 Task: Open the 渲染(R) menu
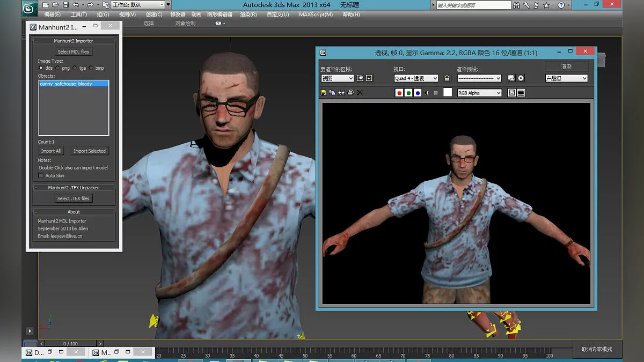tap(248, 14)
